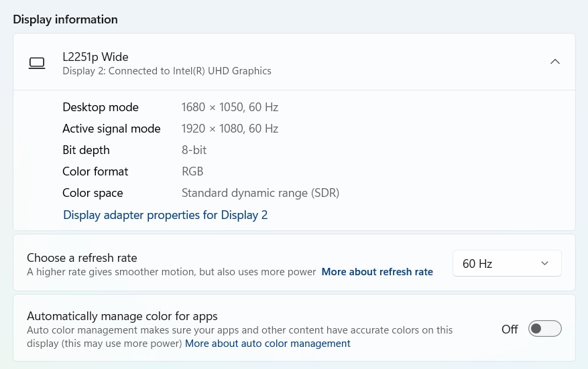Open the 60 Hz refresh rate dropdown
The height and width of the screenshot is (369, 588).
click(506, 264)
